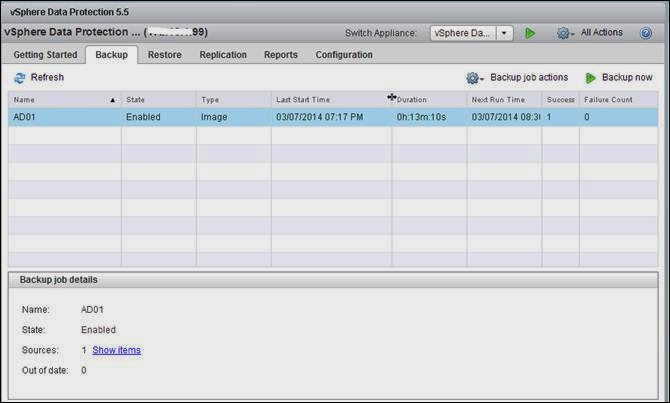Open the Replication tab

pos(223,55)
